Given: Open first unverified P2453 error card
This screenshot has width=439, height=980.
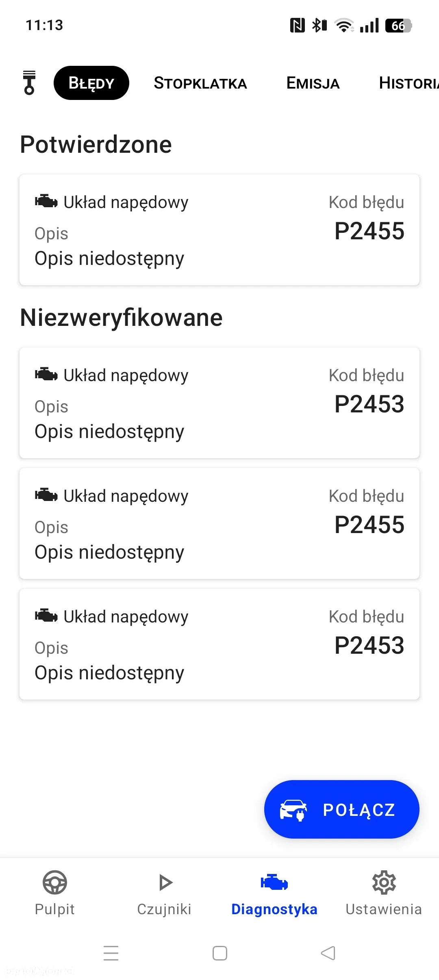Looking at the screenshot, I should 219,403.
